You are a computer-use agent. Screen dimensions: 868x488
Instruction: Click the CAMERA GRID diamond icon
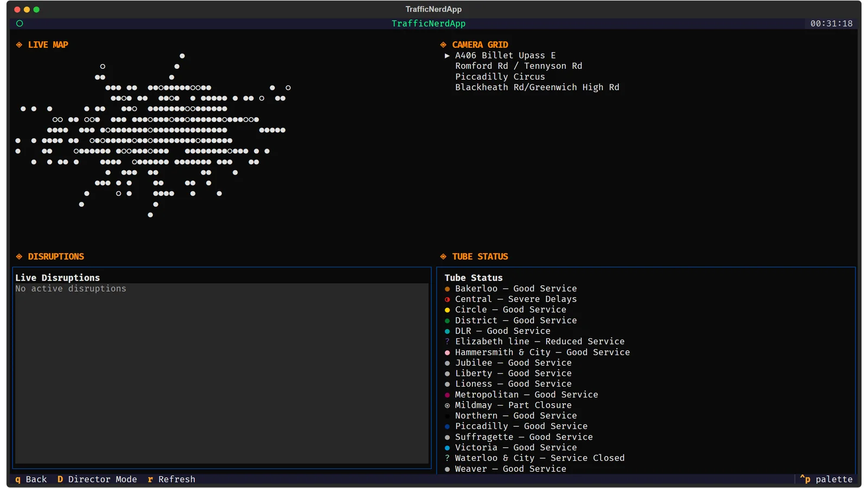[x=443, y=45]
